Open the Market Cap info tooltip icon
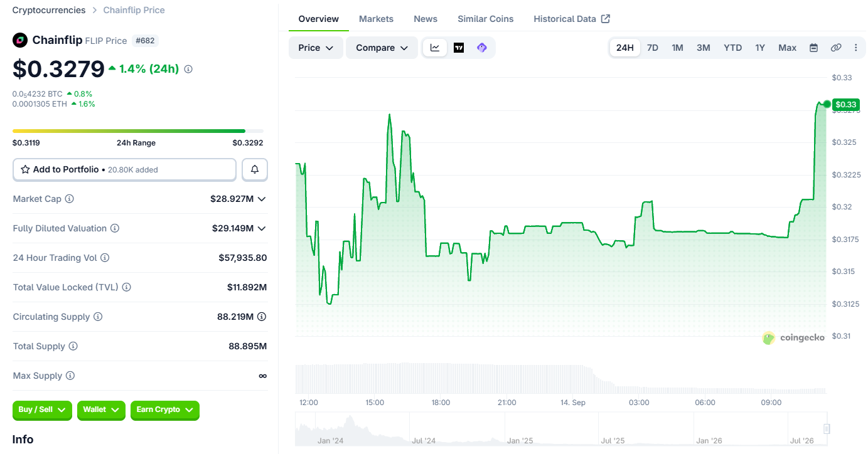This screenshot has height=454, width=868. point(70,199)
